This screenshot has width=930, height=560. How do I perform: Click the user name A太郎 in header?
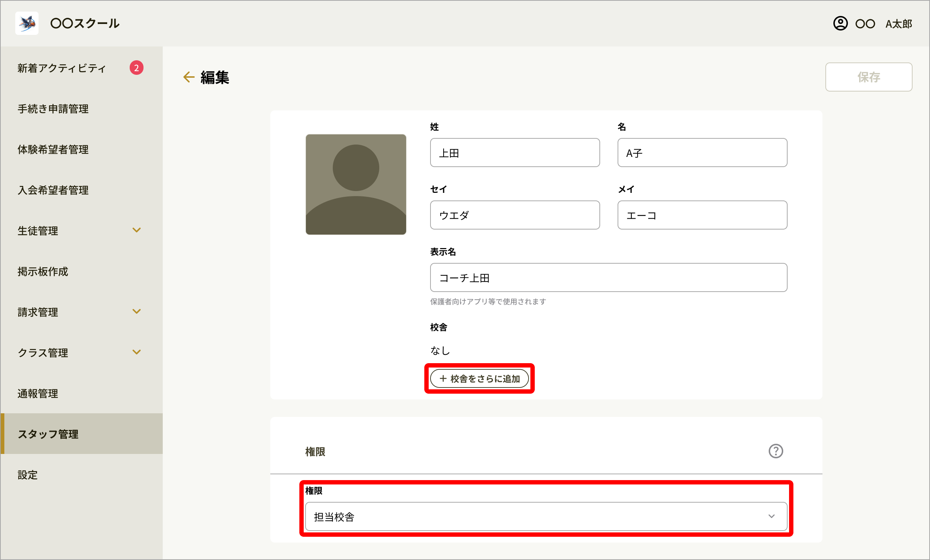[898, 24]
